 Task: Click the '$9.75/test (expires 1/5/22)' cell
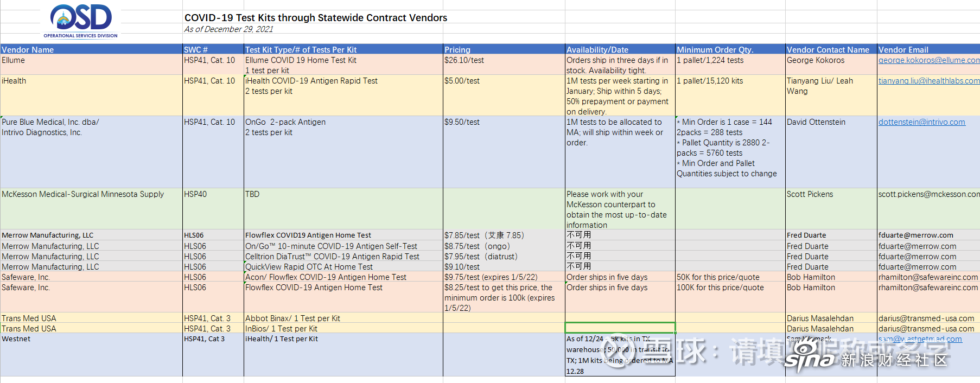[x=504, y=277]
